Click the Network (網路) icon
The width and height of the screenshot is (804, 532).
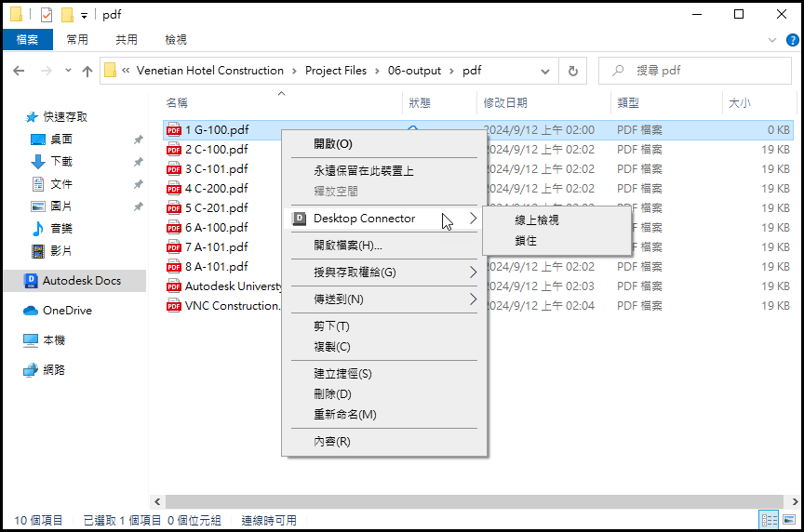click(31, 370)
